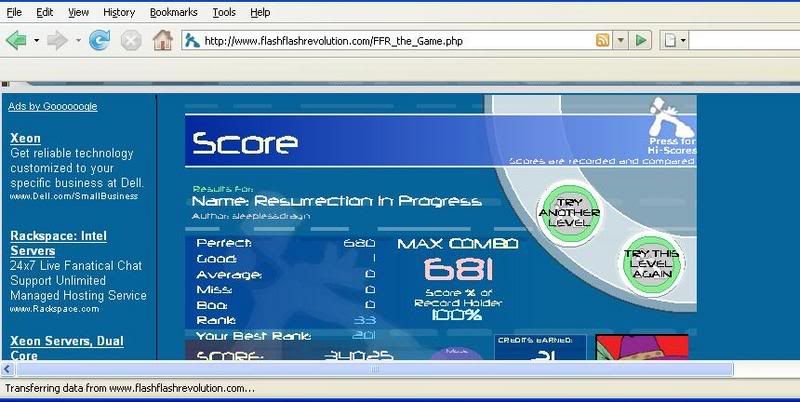Open the Forward history dropdown arrow
Image resolution: width=800 pixels, height=402 pixels.
[x=78, y=40]
